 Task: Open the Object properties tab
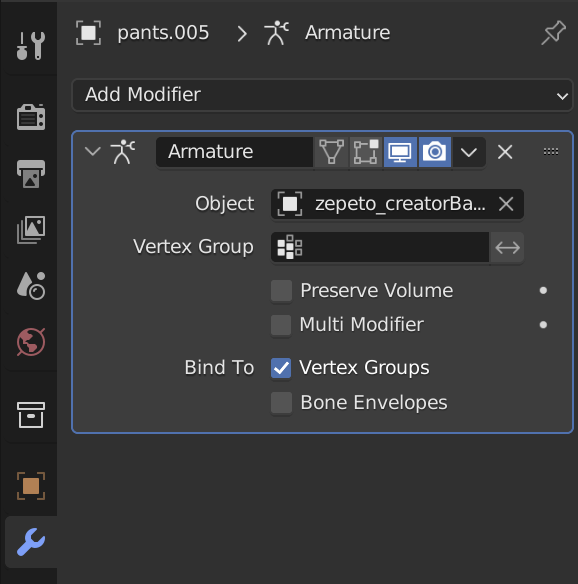[x=31, y=486]
